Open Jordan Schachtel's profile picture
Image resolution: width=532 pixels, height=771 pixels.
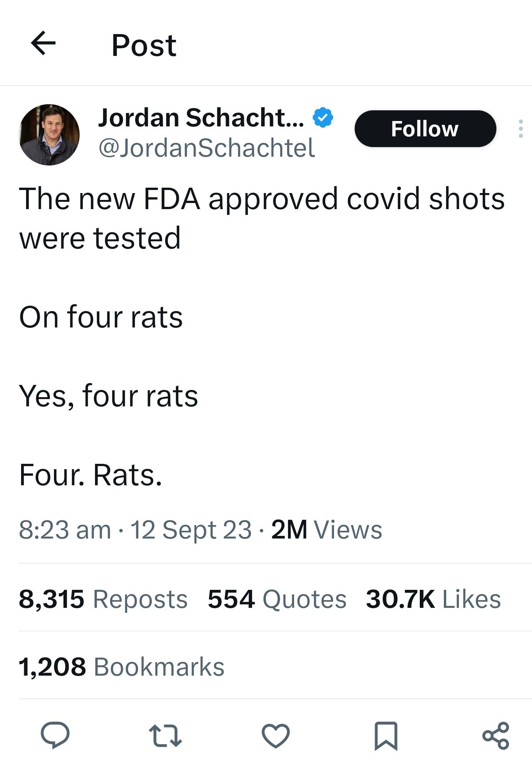tap(49, 135)
